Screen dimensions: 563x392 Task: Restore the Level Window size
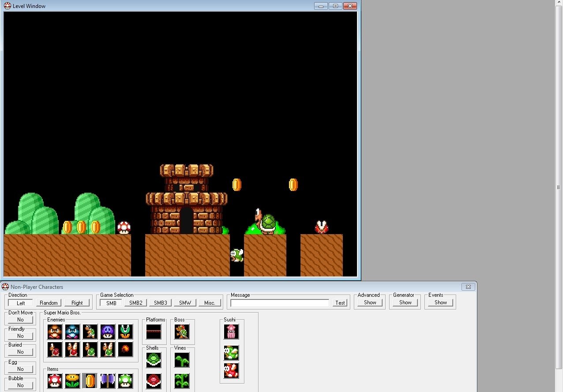[335, 6]
